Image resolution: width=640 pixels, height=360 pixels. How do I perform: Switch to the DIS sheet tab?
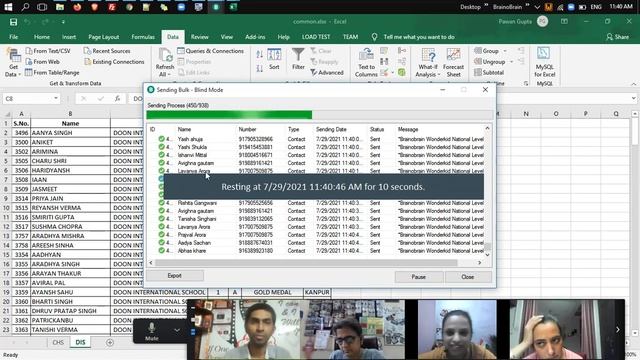[x=80, y=342]
